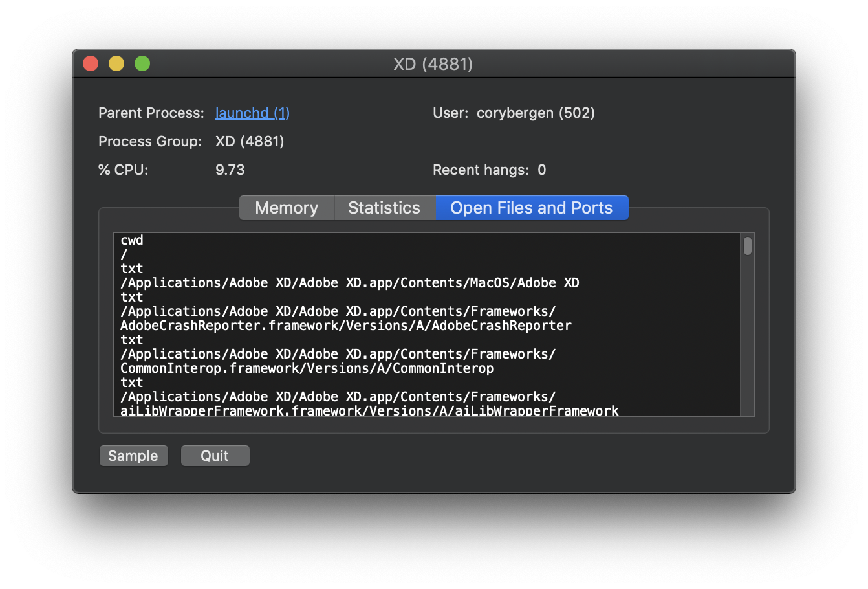
Task: Click the Recent hangs value 0
Action: [542, 170]
